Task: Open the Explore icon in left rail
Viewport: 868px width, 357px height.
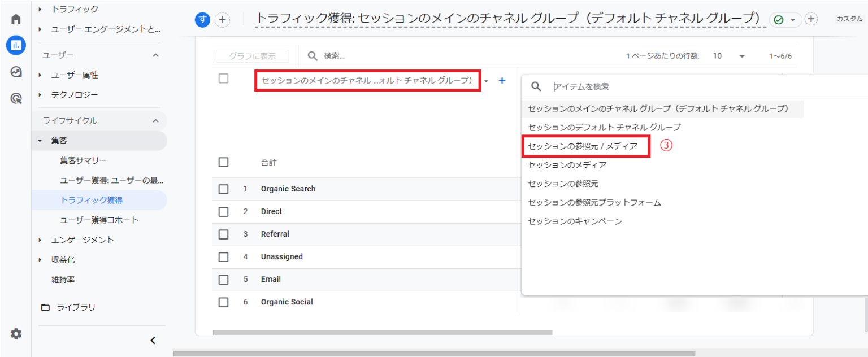Action: tap(16, 72)
